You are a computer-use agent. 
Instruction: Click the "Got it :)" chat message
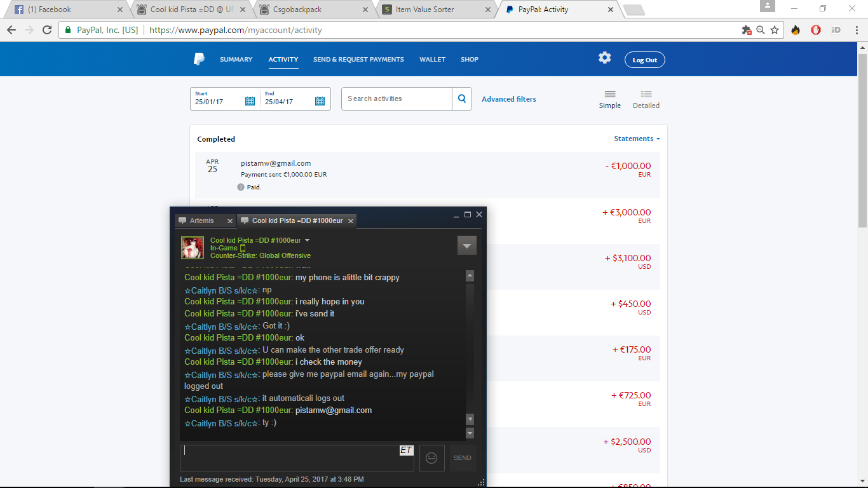point(276,326)
